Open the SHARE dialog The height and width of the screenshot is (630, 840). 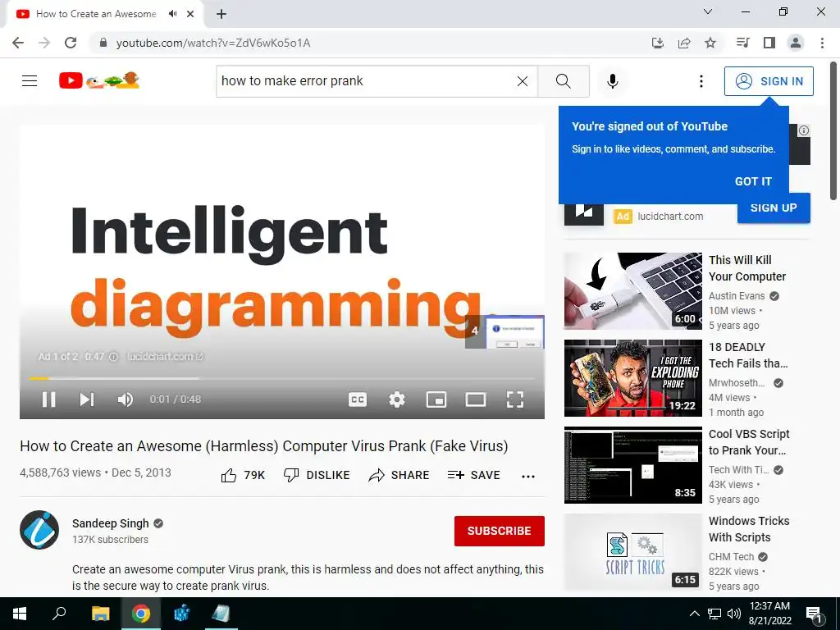(x=399, y=475)
